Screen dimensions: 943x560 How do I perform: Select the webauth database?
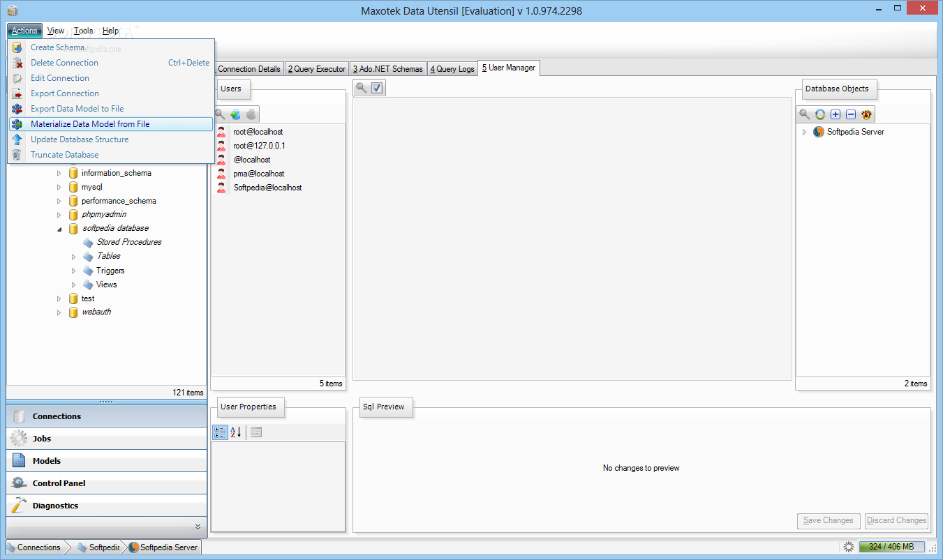[x=96, y=312]
